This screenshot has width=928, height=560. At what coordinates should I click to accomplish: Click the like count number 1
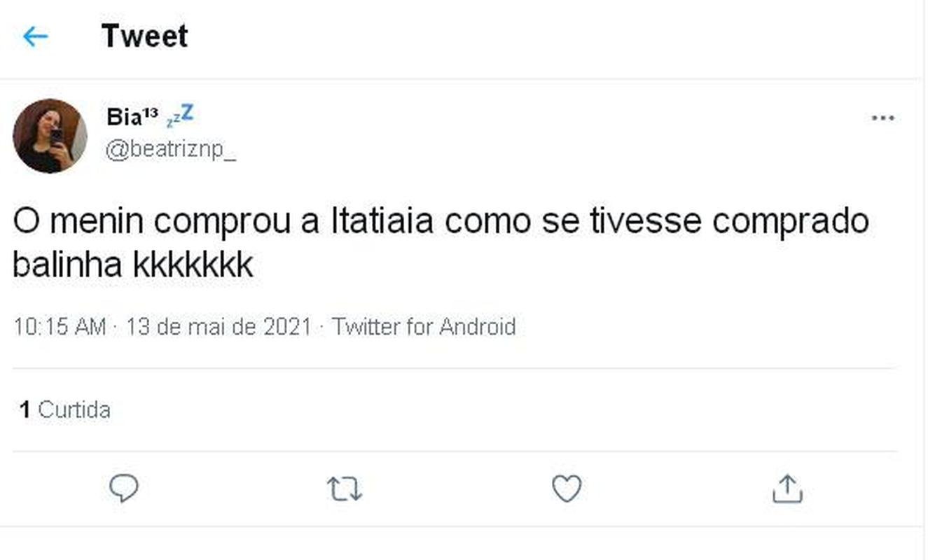[x=25, y=409]
